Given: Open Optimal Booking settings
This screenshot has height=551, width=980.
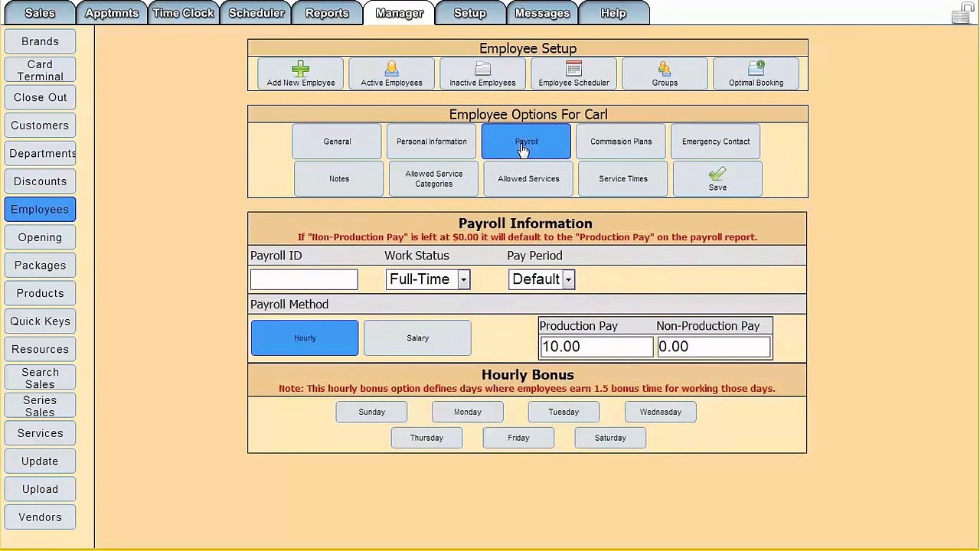Looking at the screenshot, I should tap(756, 74).
